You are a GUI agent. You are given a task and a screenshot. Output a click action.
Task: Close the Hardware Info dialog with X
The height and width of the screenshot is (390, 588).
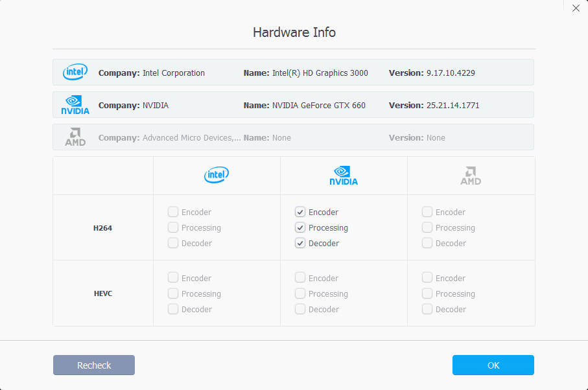point(576,8)
